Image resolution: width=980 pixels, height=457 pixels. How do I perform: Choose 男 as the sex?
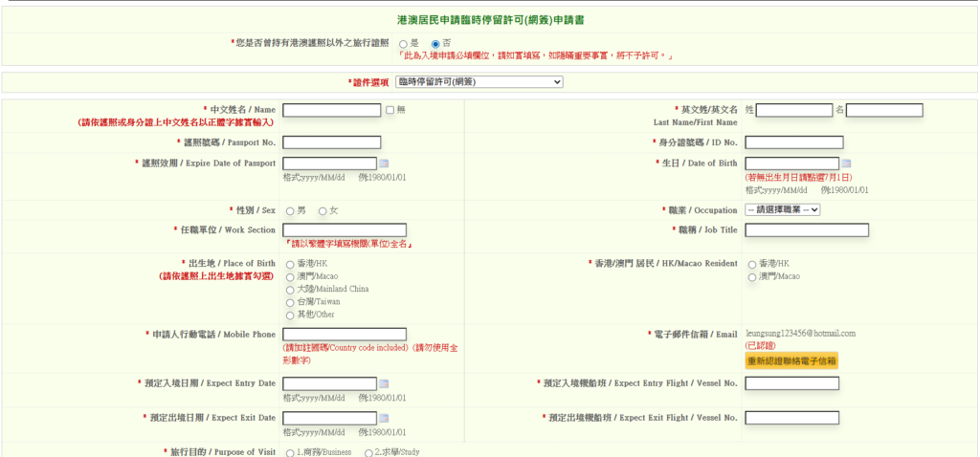point(289,210)
